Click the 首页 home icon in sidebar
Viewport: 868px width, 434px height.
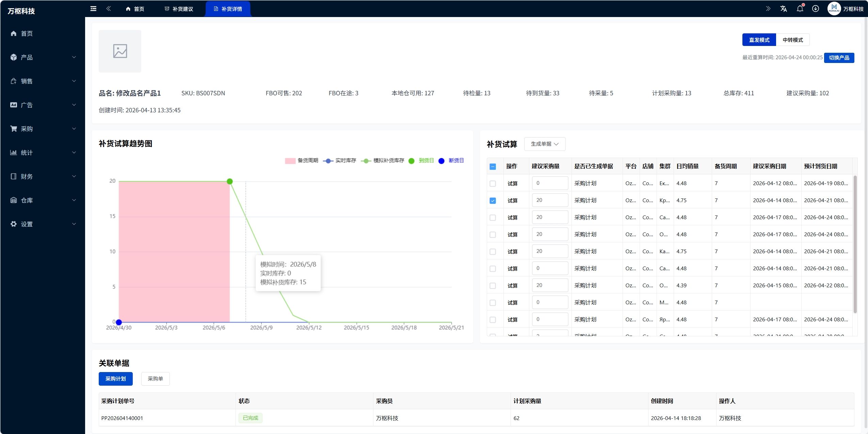click(x=14, y=33)
